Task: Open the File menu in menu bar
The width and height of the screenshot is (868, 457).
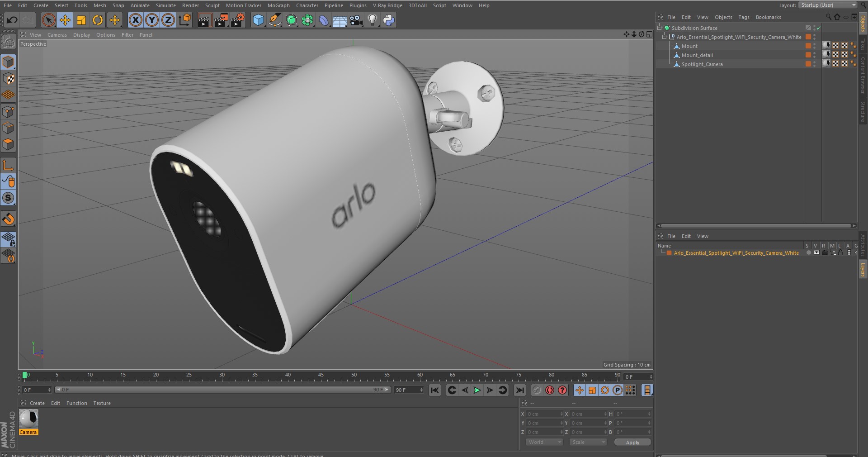Action: [x=8, y=5]
